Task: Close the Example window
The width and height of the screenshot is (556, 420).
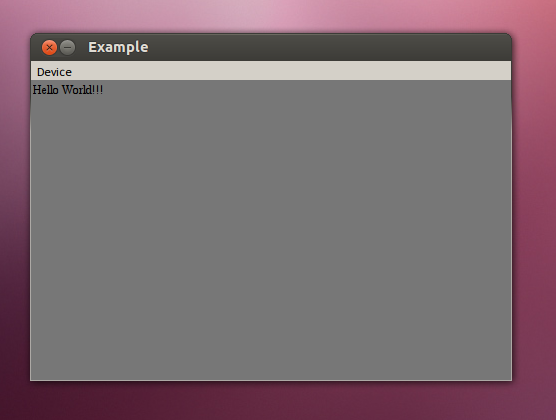Action: point(49,48)
